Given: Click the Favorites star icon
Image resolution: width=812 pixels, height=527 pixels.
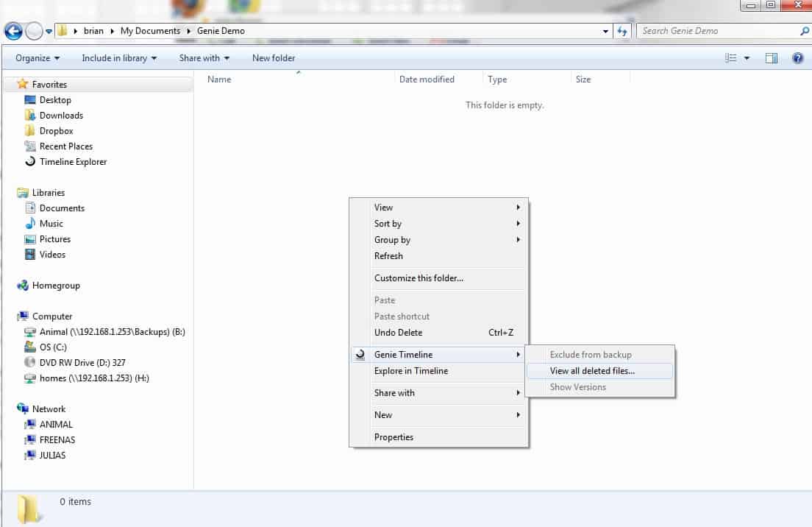Looking at the screenshot, I should coord(22,84).
